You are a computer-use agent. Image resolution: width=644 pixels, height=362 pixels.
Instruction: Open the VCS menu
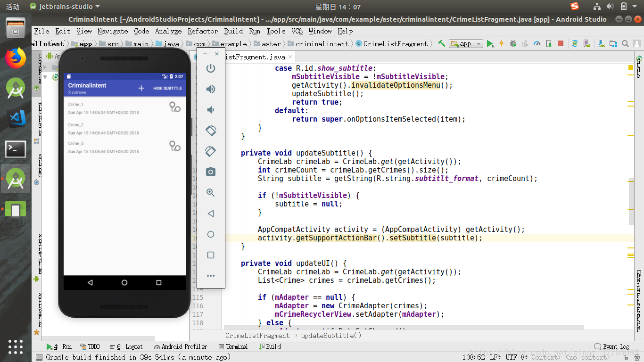click(297, 31)
